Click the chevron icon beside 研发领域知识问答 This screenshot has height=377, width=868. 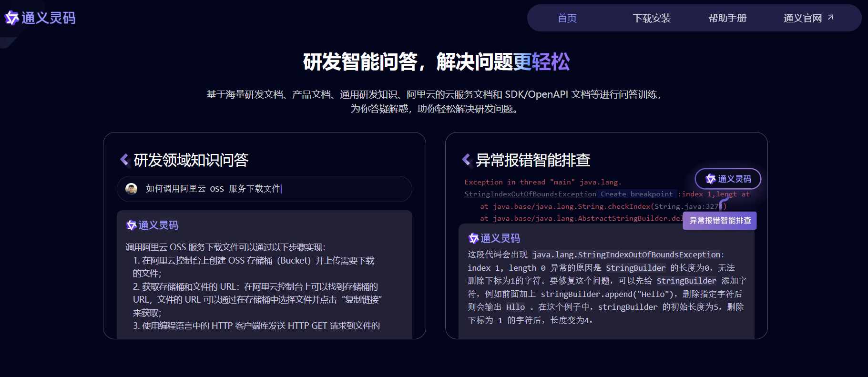[125, 160]
